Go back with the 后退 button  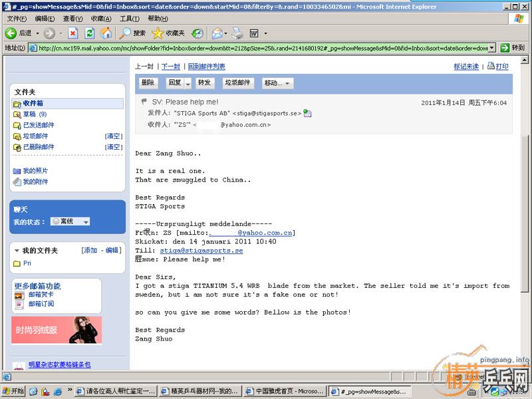pyautogui.click(x=19, y=33)
